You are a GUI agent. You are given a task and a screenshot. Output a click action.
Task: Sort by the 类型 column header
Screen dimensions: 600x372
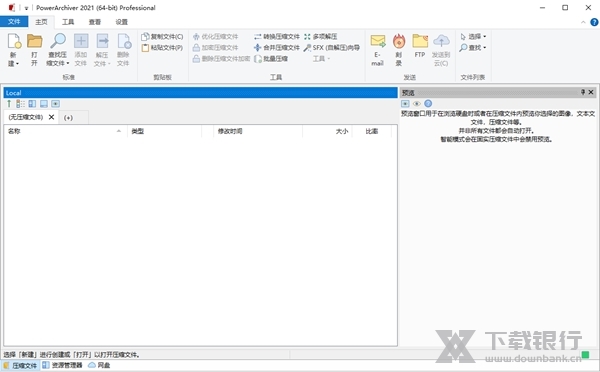[x=165, y=131]
